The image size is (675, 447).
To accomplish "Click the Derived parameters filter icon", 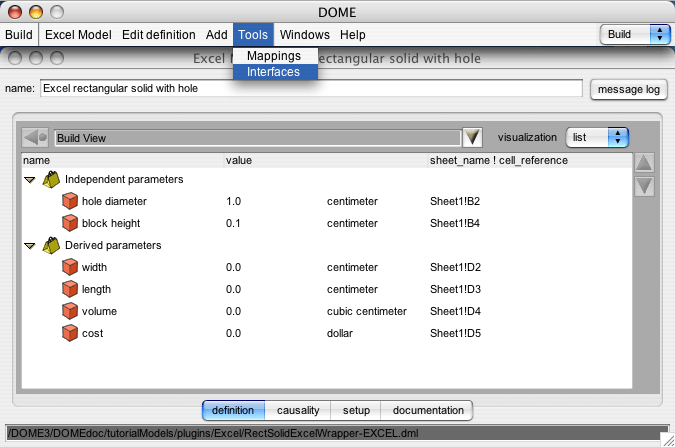I will (51, 245).
